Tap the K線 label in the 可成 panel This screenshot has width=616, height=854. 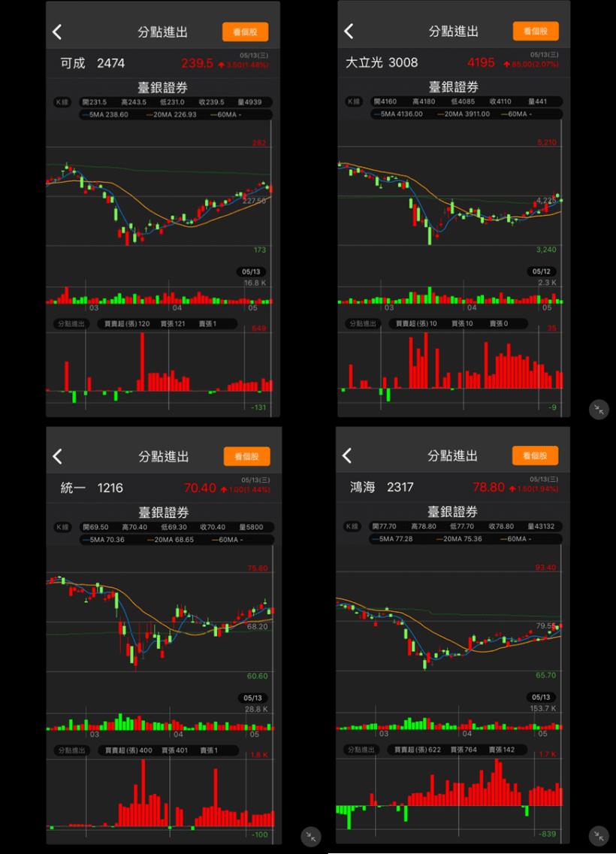62,101
